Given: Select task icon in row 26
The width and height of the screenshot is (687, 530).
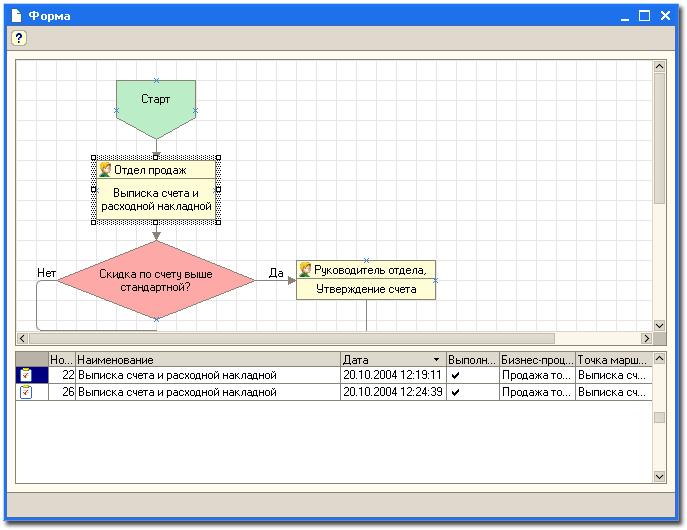Looking at the screenshot, I should [26, 393].
